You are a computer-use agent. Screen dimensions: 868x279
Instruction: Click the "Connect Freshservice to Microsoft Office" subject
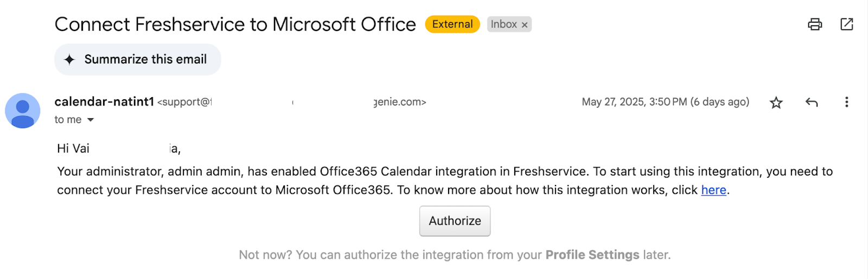point(235,24)
